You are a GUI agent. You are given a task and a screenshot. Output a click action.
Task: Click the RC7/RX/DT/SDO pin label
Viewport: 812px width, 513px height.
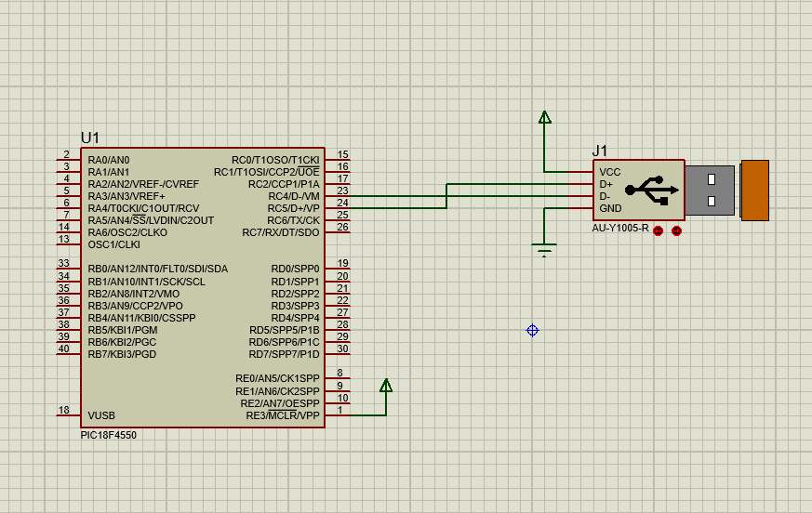(x=281, y=233)
